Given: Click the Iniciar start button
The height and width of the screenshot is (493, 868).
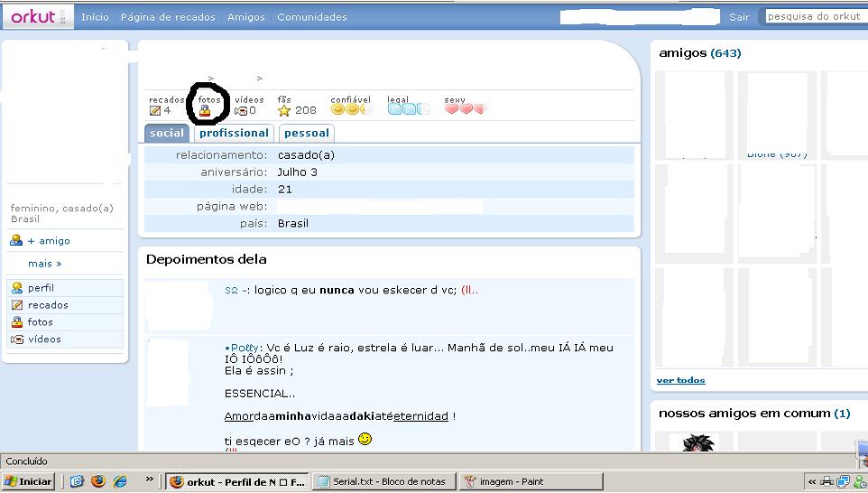Looking at the screenshot, I should click(x=29, y=481).
